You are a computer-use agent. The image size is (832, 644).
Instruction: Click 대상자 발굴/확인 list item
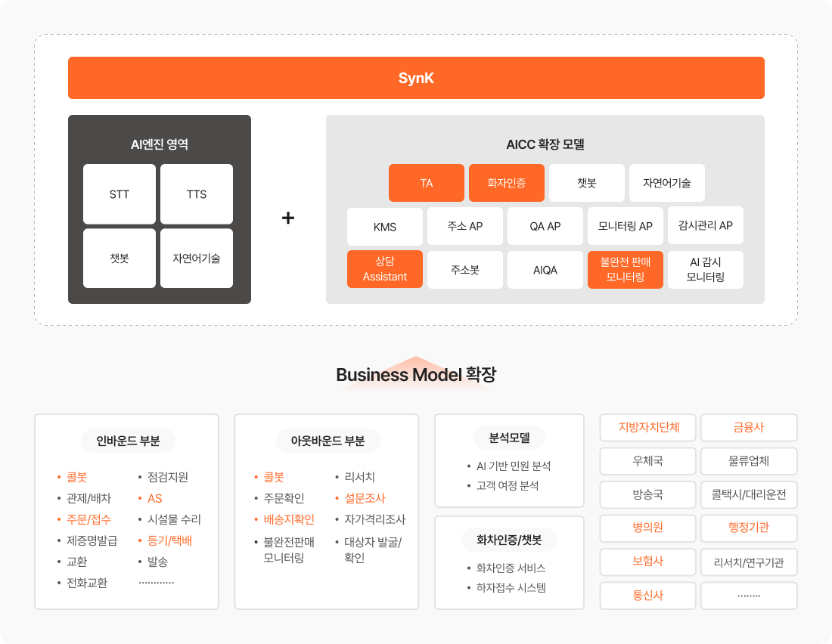click(x=373, y=550)
